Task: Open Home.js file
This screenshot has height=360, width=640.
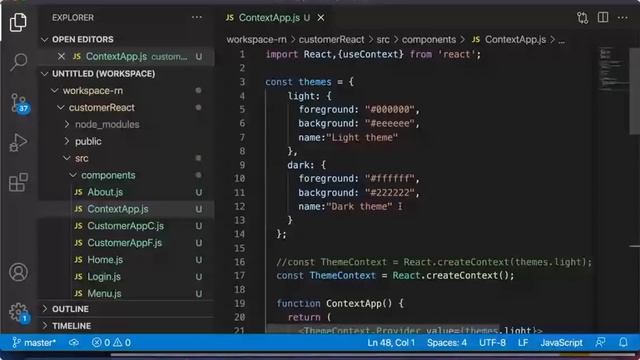Action: coord(127,260)
